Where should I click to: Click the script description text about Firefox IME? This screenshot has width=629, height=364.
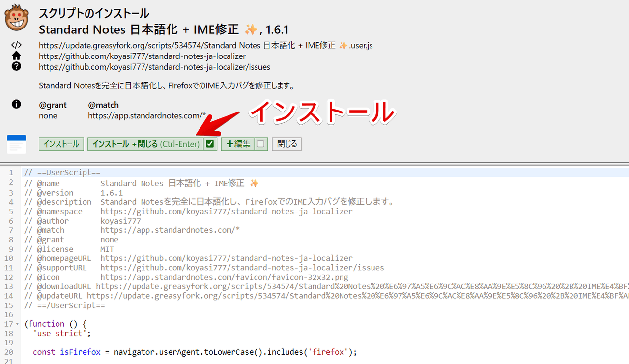[167, 86]
